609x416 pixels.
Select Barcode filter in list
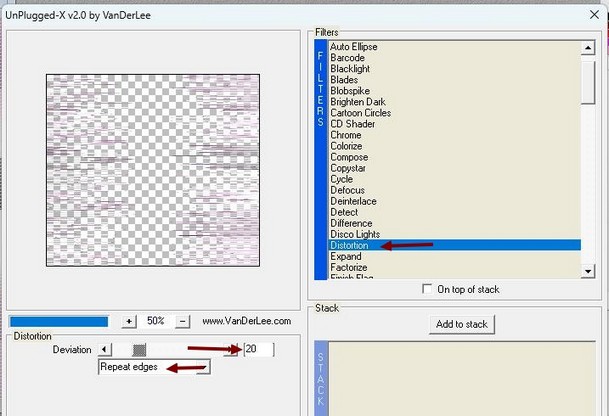347,57
